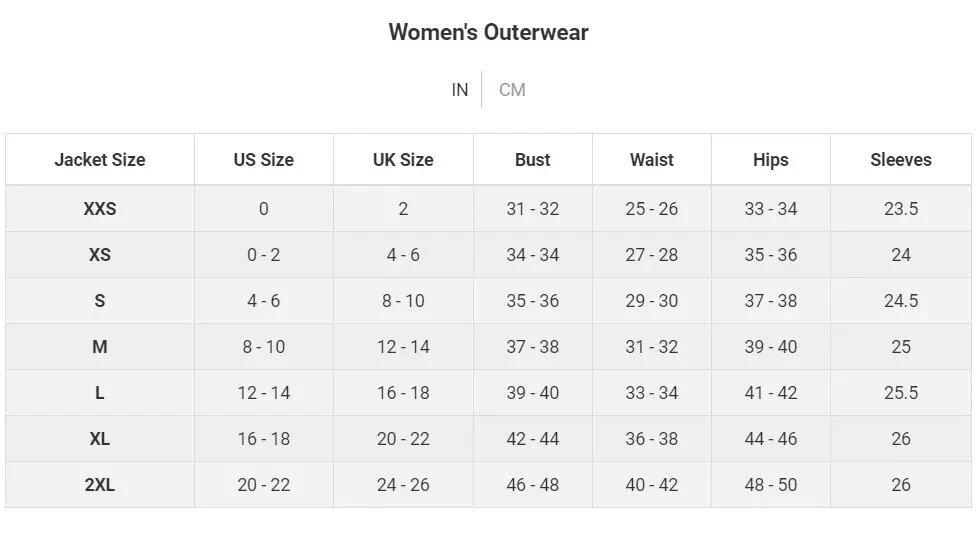Click the XL jacket size row label
980x538 pixels.
100,439
